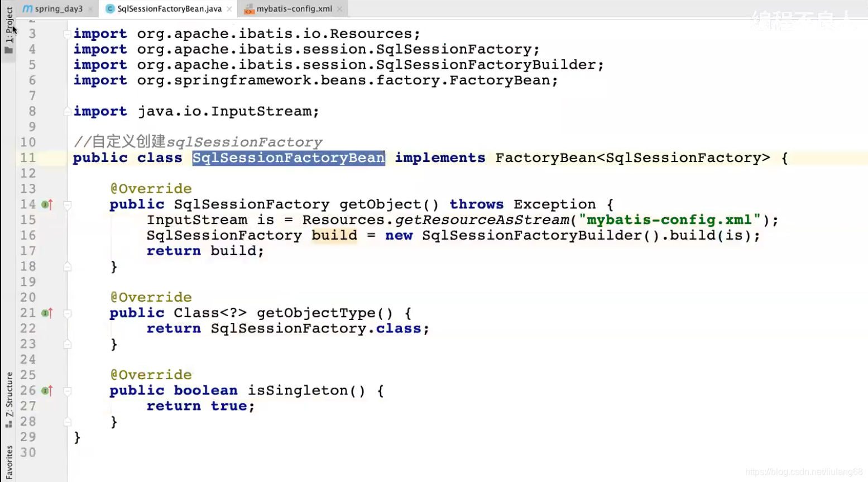
Task: Click the 'throws Exception' clause
Action: (x=522, y=204)
